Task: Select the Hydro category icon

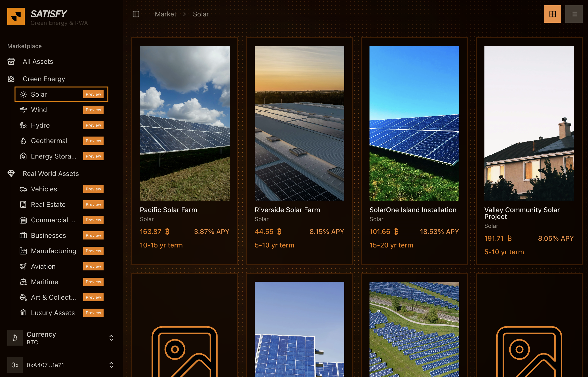Action: [23, 125]
